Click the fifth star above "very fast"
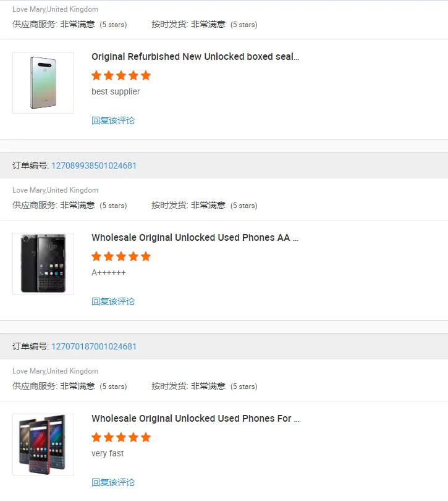Viewport: 448px width, 502px height. pos(146,438)
